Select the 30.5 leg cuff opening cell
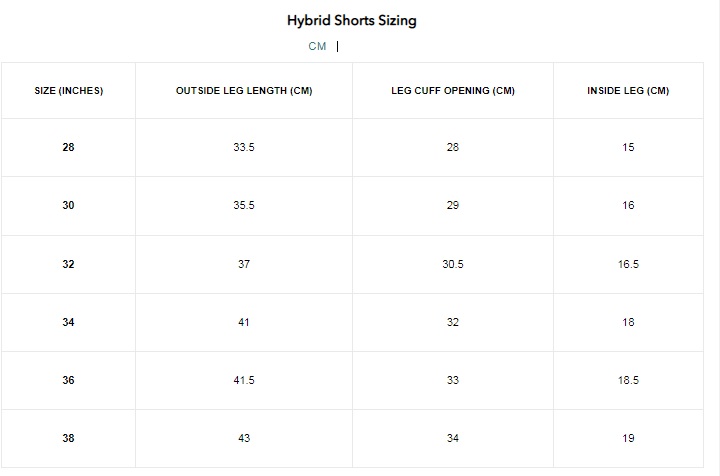Image resolution: width=720 pixels, height=476 pixels. click(x=453, y=264)
